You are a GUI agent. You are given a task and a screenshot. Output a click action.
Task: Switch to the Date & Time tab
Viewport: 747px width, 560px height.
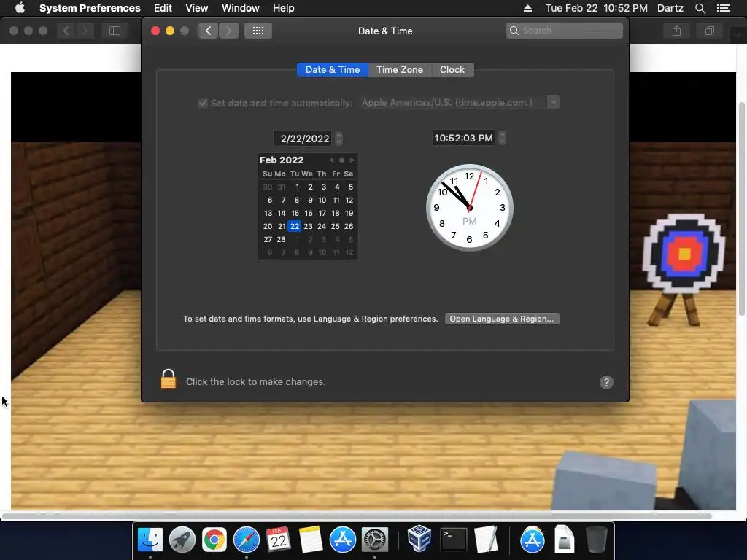333,69
